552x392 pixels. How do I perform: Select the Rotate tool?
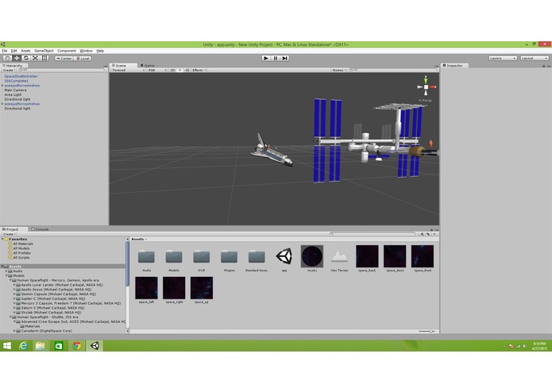(x=26, y=58)
